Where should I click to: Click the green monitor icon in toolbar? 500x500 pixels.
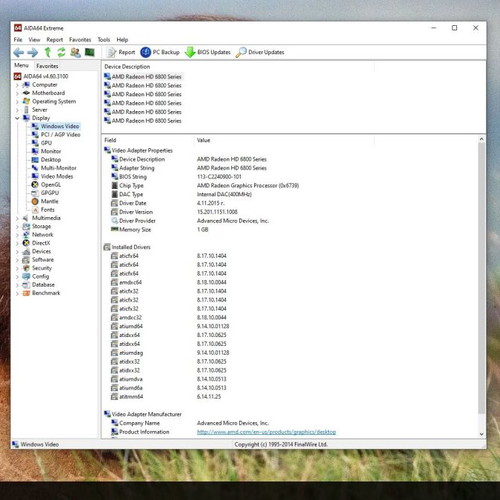90,52
